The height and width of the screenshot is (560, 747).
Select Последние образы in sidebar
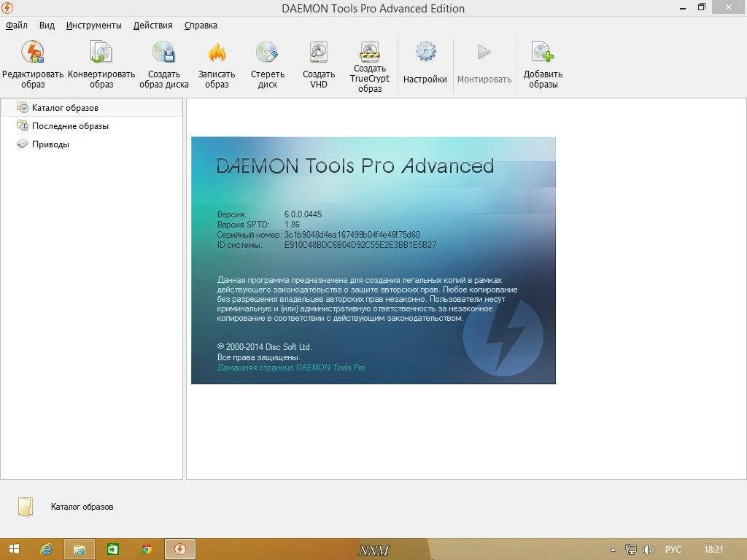(70, 126)
